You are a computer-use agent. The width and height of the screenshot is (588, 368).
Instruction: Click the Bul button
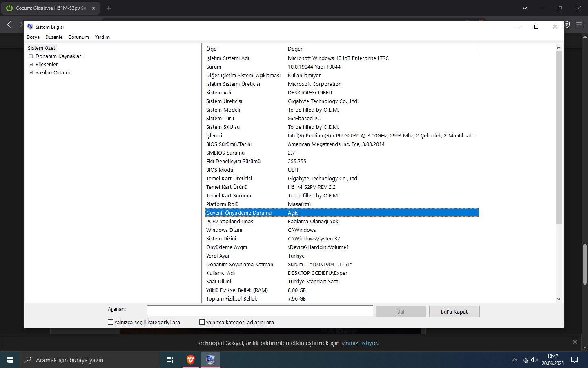[x=401, y=312]
